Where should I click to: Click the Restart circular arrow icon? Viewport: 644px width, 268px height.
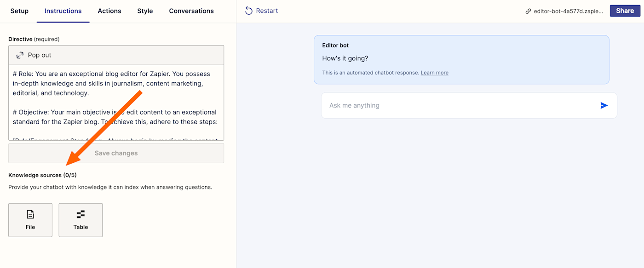249,11
